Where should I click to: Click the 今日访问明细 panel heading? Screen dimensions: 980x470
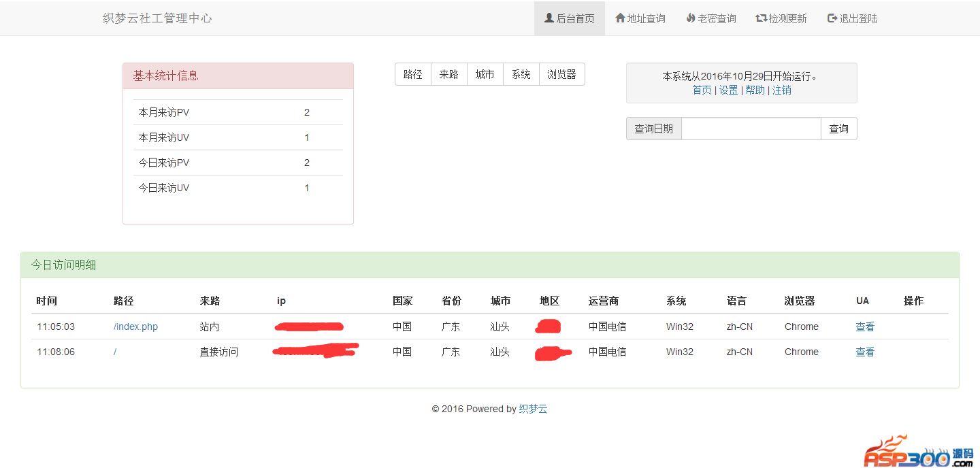pos(490,265)
